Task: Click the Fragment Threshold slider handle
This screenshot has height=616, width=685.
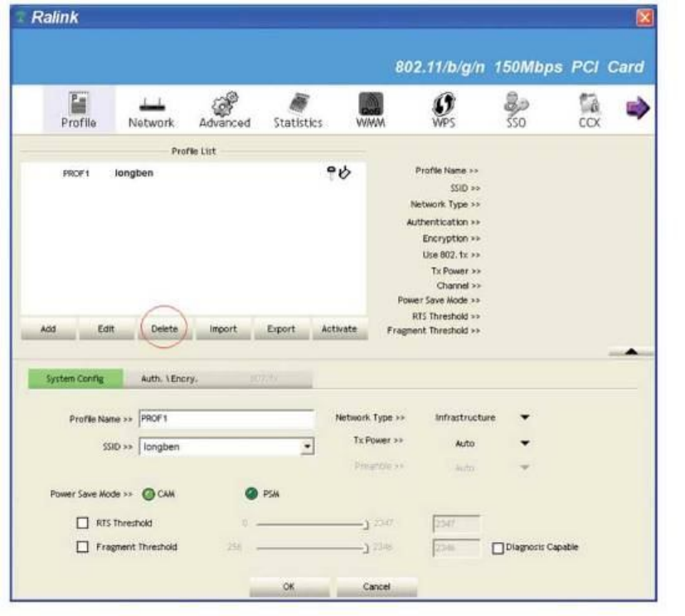Action: [x=366, y=548]
